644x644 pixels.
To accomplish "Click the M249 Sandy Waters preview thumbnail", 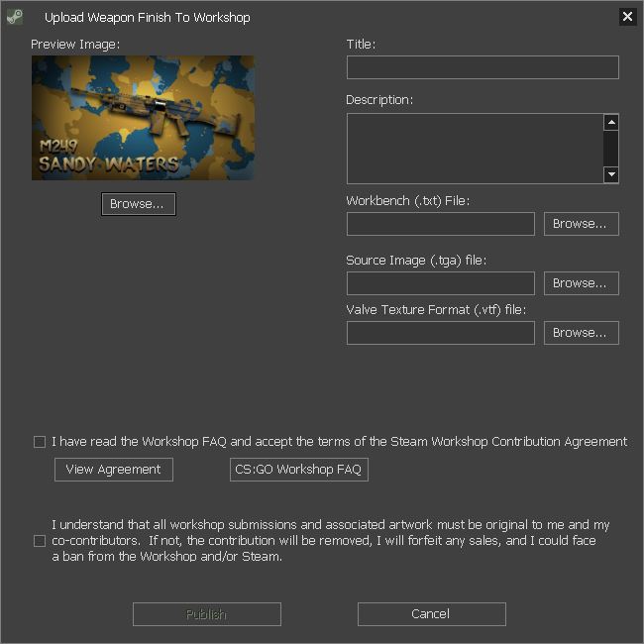I will [143, 118].
